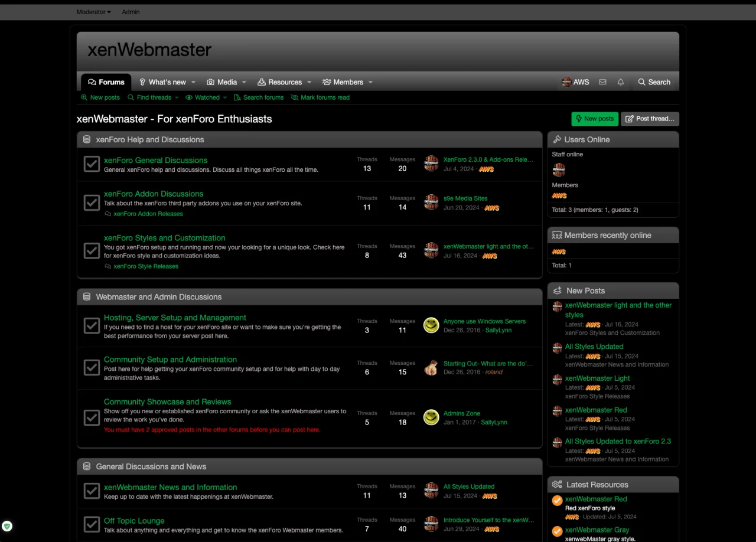Open the Forums tab
The height and width of the screenshot is (542, 756).
click(x=106, y=82)
